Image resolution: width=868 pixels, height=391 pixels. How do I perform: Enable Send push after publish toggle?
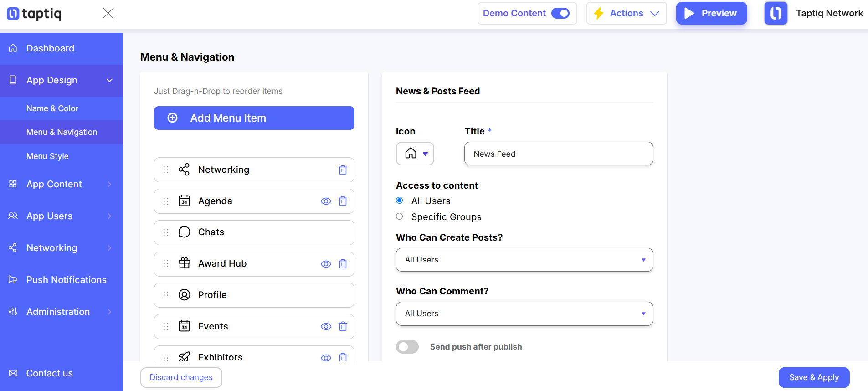tap(407, 347)
